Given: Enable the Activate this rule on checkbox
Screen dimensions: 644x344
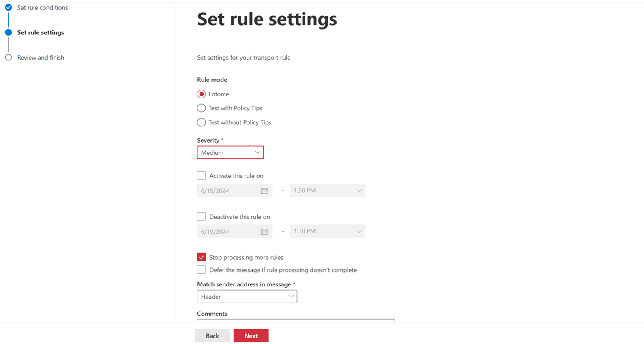Looking at the screenshot, I should (201, 175).
